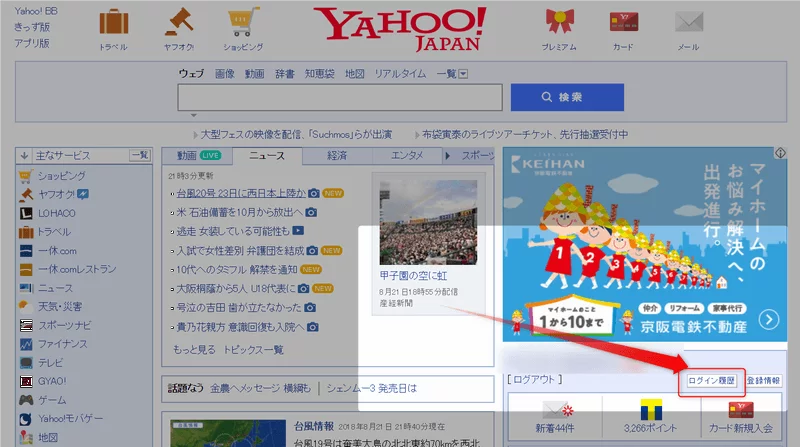Open the Shopping cart icon in header
The height and width of the screenshot is (447, 800).
click(243, 22)
